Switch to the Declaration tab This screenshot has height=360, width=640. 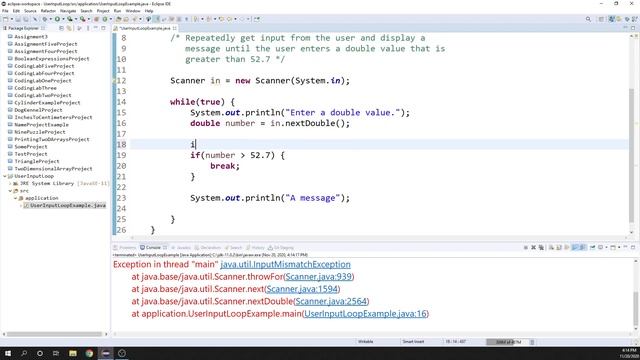tap(208, 248)
